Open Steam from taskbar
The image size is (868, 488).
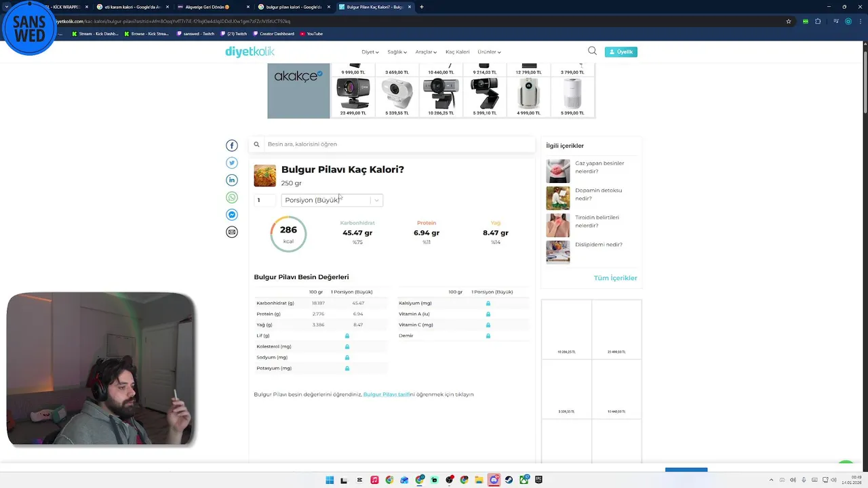(509, 480)
